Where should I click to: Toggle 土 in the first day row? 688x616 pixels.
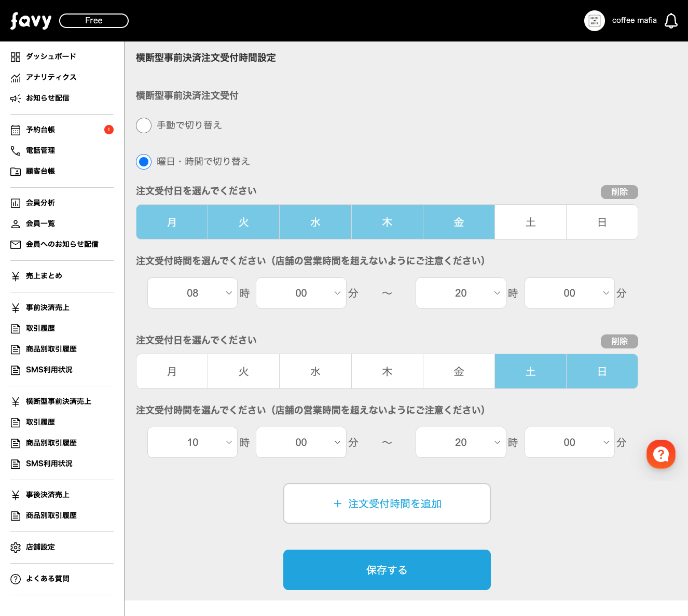pyautogui.click(x=530, y=222)
